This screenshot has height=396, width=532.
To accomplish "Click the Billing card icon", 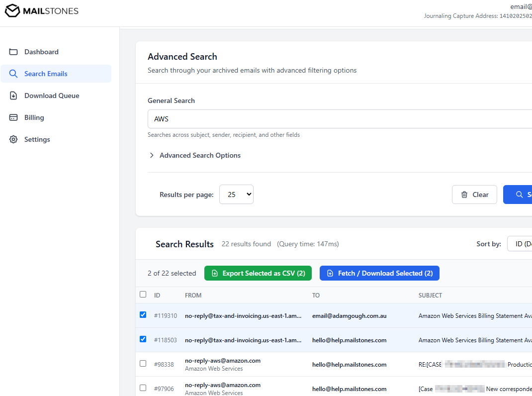I will point(14,117).
